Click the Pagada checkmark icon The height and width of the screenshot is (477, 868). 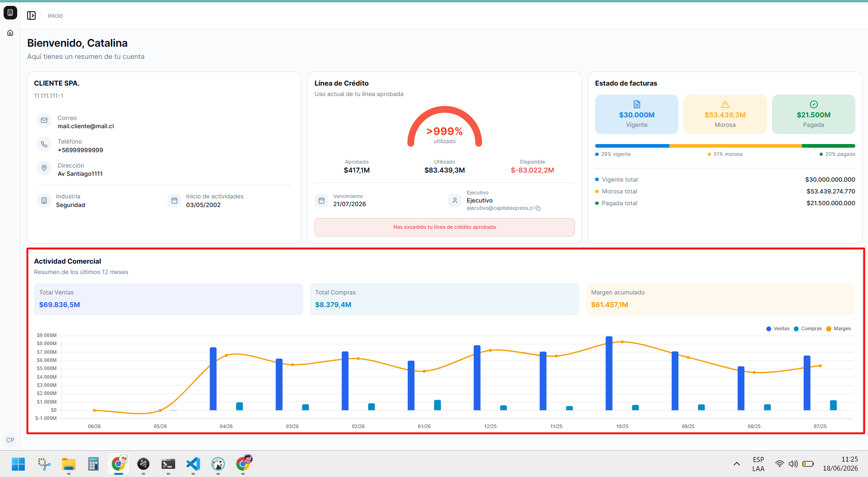tap(814, 104)
